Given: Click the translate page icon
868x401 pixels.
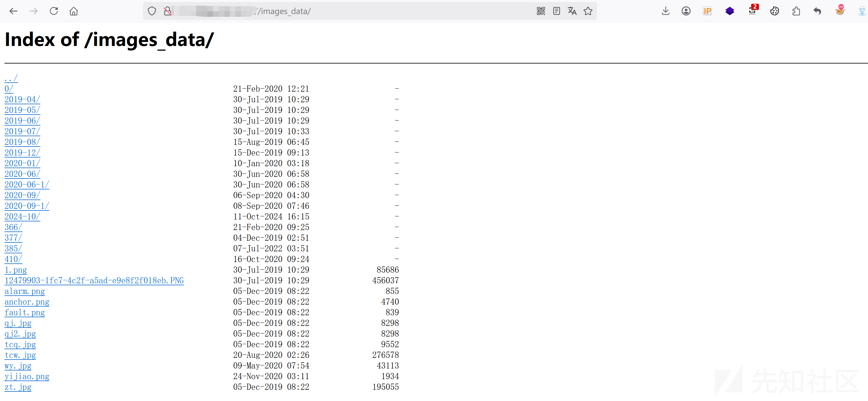Looking at the screenshot, I should 572,11.
